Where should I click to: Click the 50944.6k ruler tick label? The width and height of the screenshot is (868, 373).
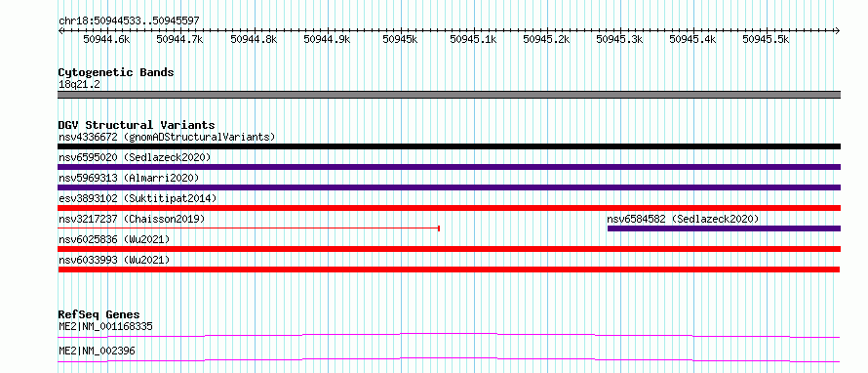pos(106,39)
